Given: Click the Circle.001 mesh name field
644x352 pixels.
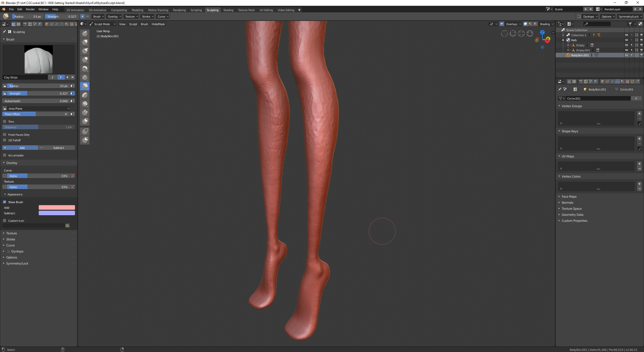Looking at the screenshot, I should click(597, 99).
